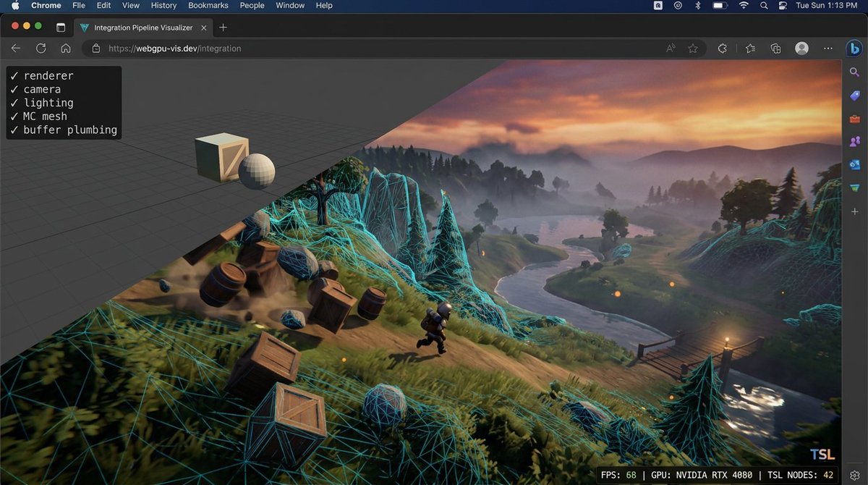The image size is (868, 485).
Task: Open Read Aloud from address bar
Action: (671, 48)
